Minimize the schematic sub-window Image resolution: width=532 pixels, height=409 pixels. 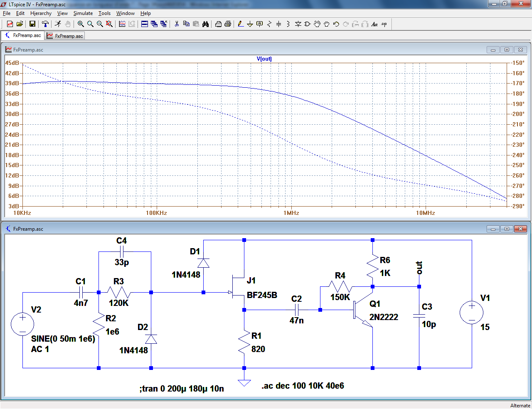pyautogui.click(x=493, y=229)
